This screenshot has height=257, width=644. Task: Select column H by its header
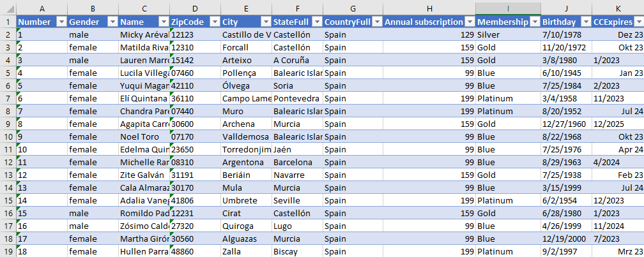(x=429, y=8)
